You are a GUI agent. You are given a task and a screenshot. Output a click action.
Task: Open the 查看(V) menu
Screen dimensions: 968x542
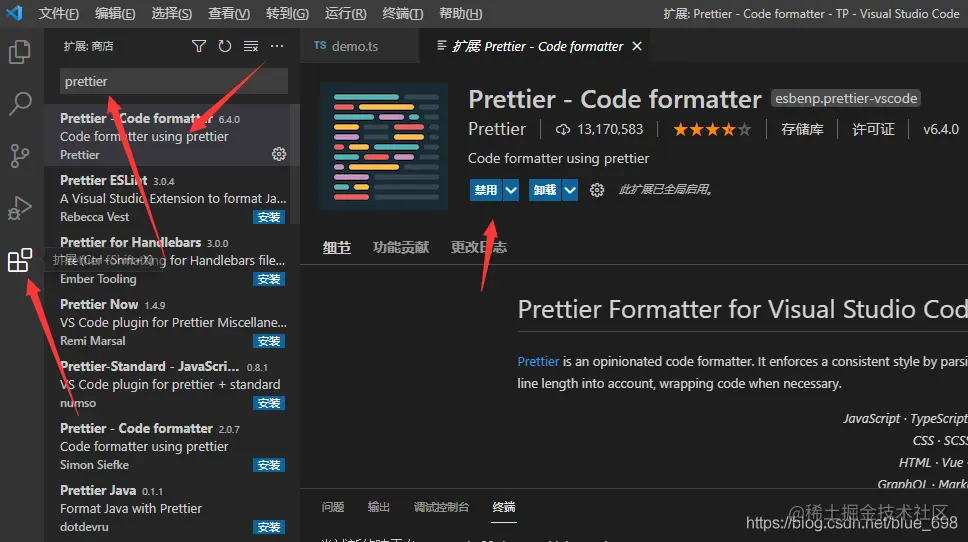tap(228, 14)
